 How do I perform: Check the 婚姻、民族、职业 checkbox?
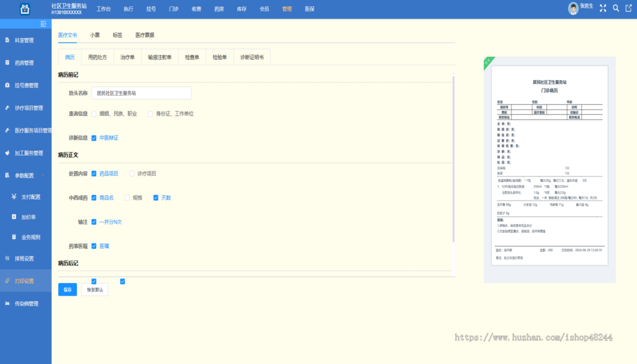tap(94, 114)
